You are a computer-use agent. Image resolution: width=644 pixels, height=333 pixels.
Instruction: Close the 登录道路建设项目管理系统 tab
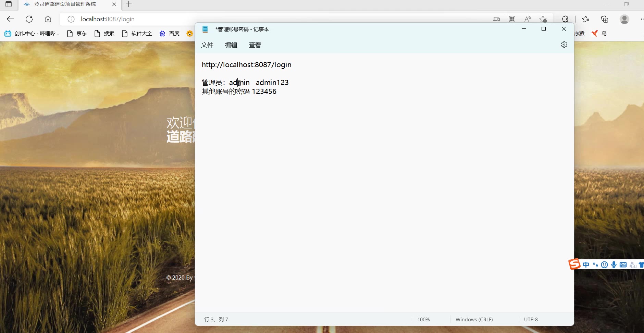(x=114, y=4)
